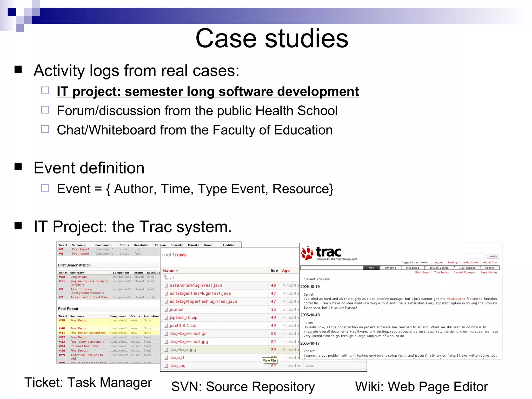This screenshot has width=532, height=399.
Task: Click the Start Page wiki link
Action: tap(422, 272)
